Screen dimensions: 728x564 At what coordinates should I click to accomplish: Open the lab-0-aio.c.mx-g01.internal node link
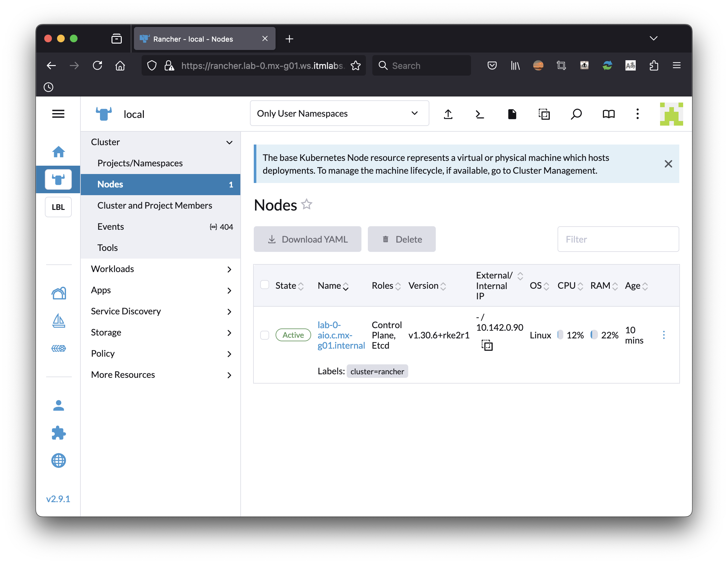pyautogui.click(x=341, y=335)
